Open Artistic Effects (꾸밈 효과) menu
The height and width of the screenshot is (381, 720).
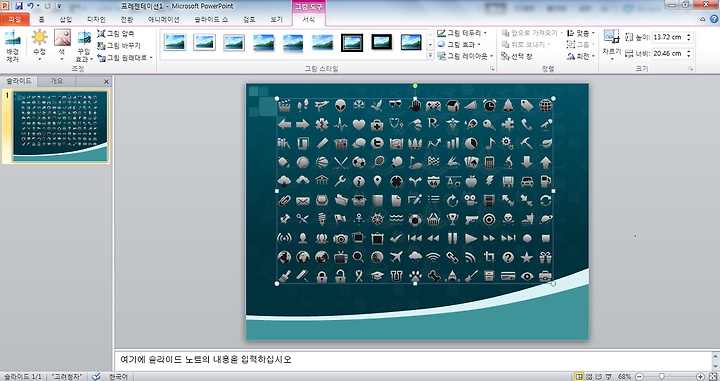(84, 46)
